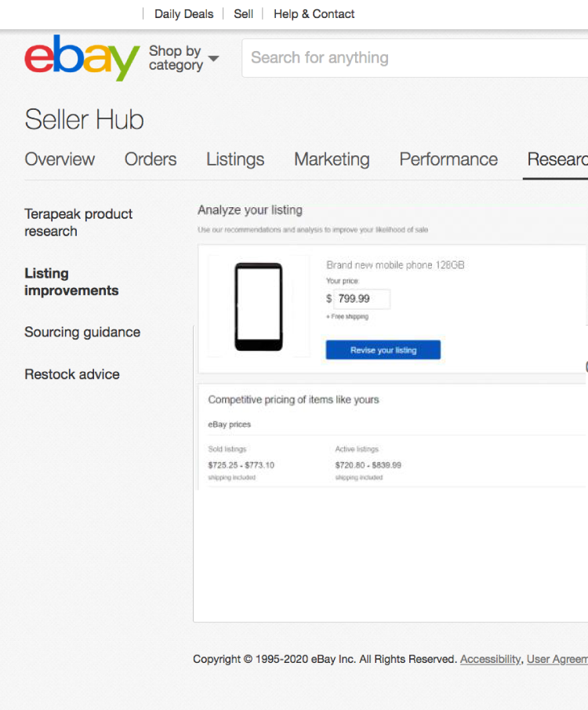This screenshot has height=710, width=588.
Task: Open Restock advice in sidebar
Action: tap(72, 374)
